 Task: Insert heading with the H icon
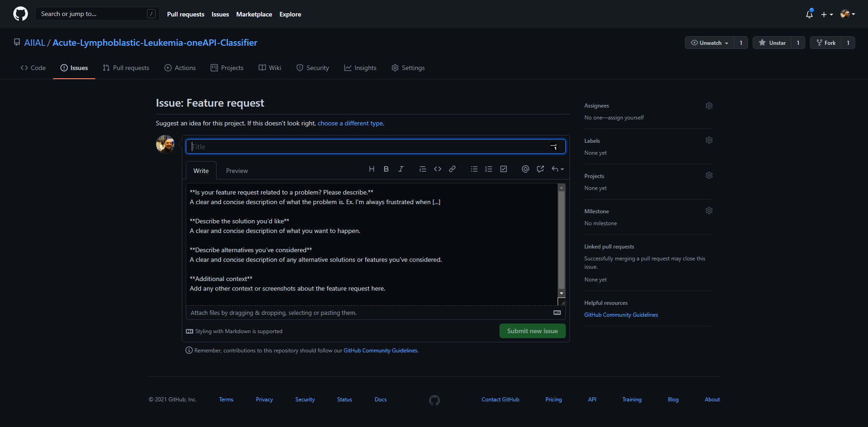click(x=372, y=169)
